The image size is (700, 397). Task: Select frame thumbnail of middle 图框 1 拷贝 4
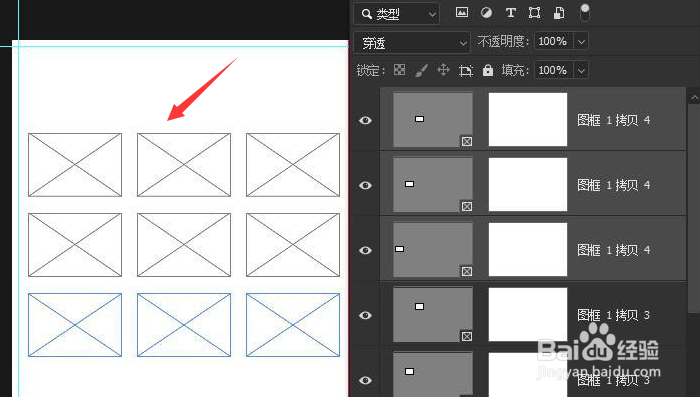[433, 184]
